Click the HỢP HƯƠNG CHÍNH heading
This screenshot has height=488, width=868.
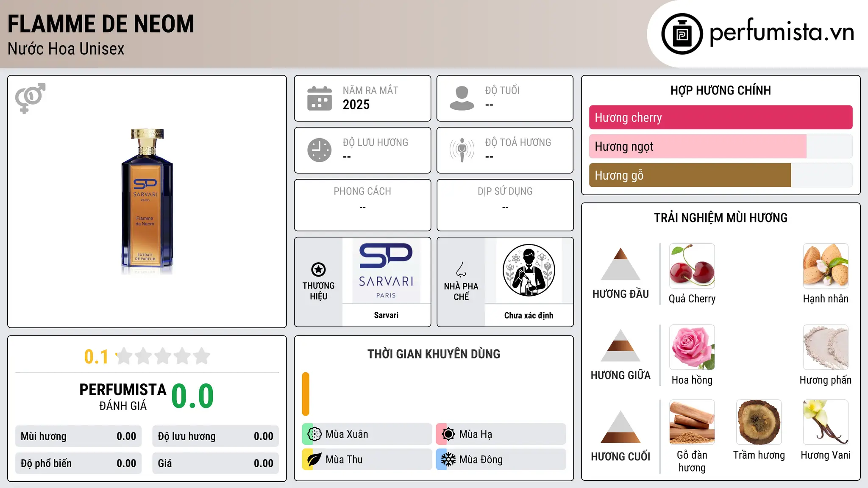tap(721, 90)
